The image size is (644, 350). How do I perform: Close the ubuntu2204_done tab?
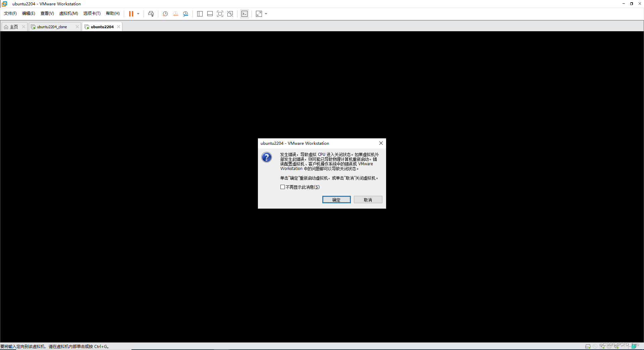[x=77, y=27]
